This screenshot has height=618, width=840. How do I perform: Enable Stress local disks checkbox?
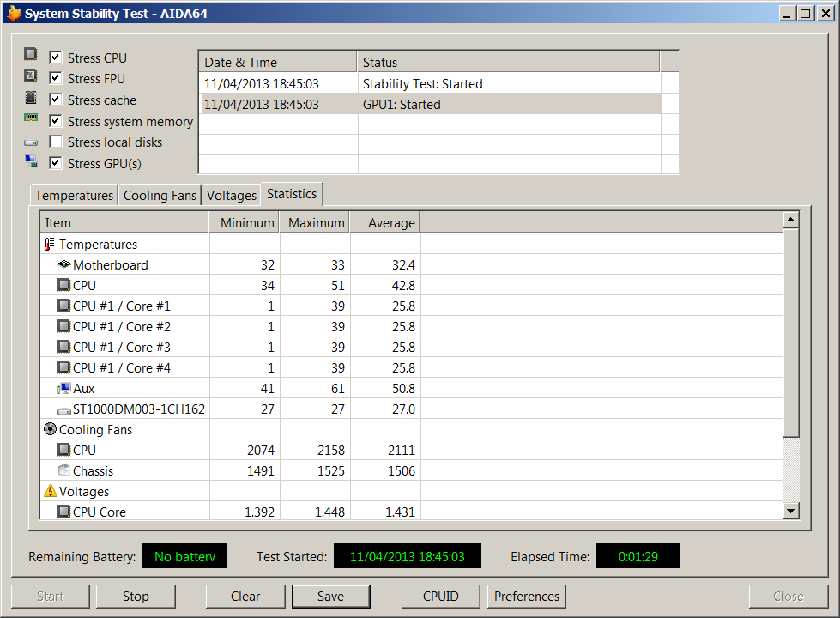pos(56,142)
